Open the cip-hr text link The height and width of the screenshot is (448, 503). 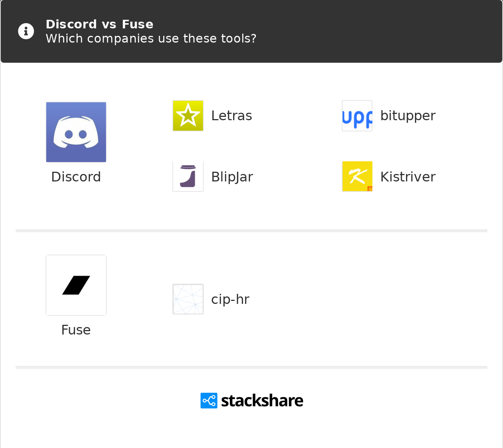[x=230, y=299]
